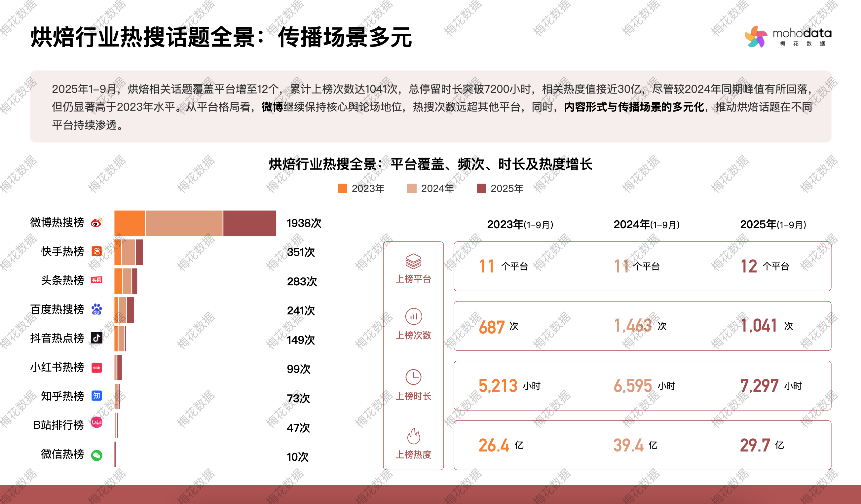Image resolution: width=861 pixels, height=504 pixels.
Task: Click the 2023年 orange legend swatch
Action: click(342, 189)
